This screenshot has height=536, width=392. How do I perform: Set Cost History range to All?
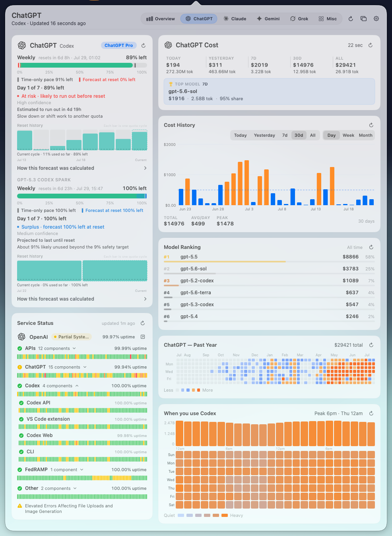pyautogui.click(x=313, y=135)
